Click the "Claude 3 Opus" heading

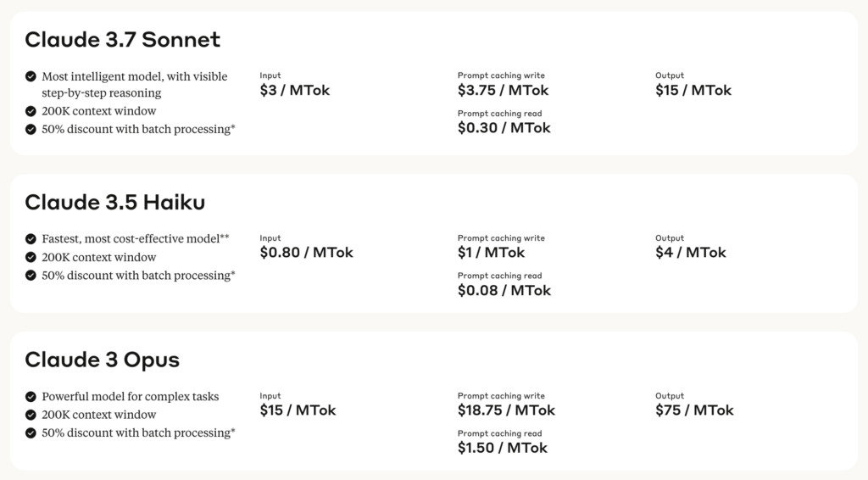click(102, 360)
